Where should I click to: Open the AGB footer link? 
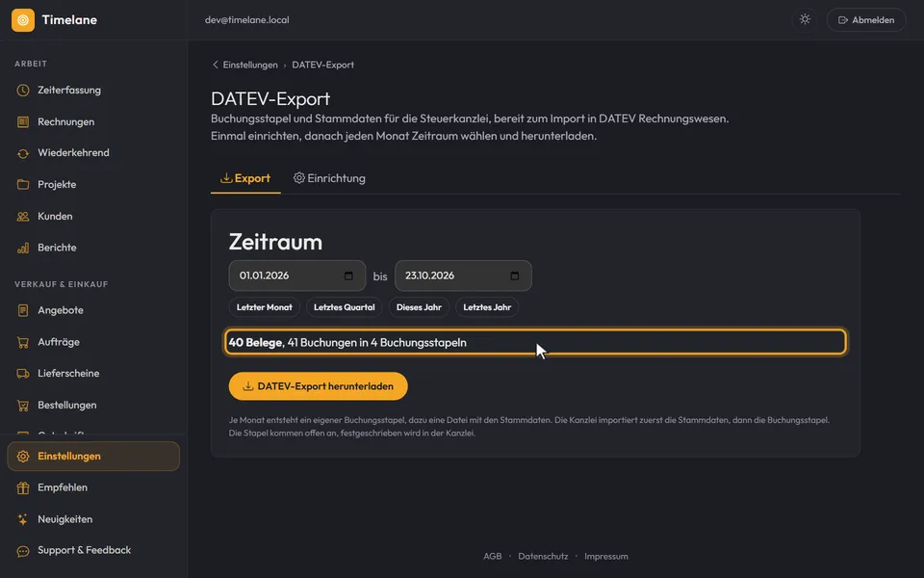point(492,556)
